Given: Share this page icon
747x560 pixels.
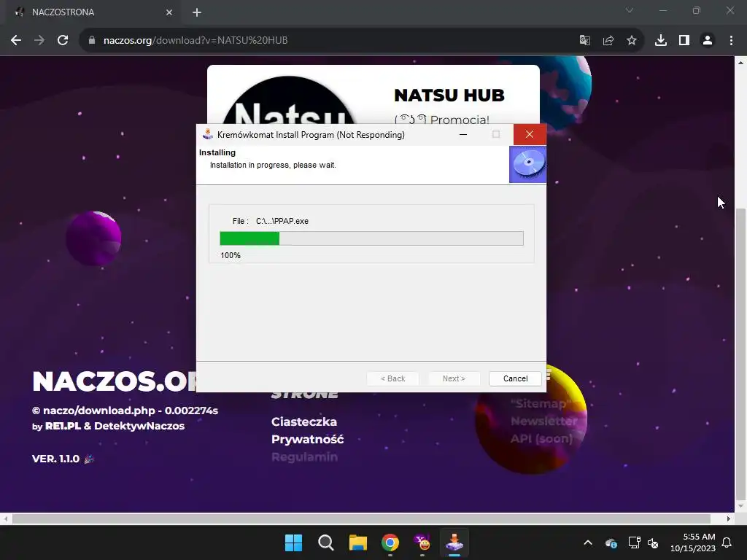Looking at the screenshot, I should (x=608, y=41).
